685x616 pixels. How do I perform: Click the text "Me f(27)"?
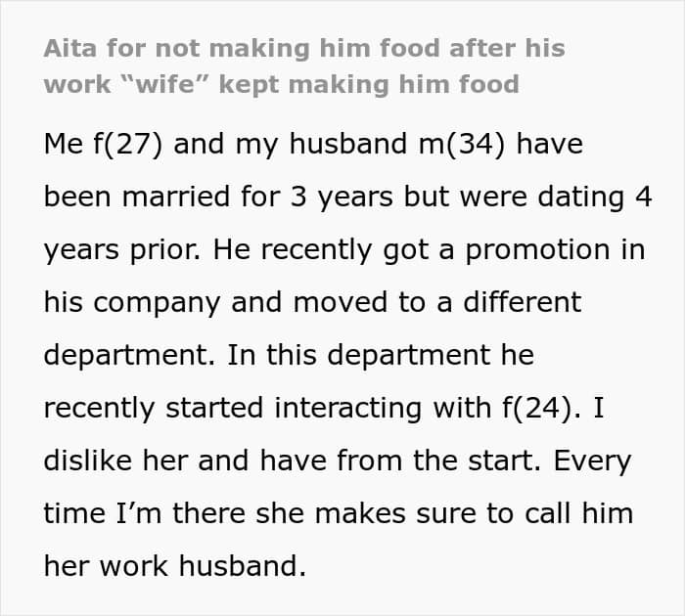pos(105,145)
